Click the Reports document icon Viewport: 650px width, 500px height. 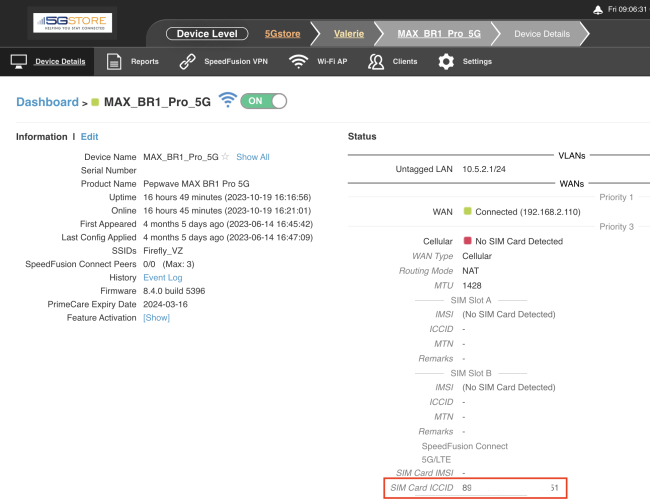[x=114, y=61]
